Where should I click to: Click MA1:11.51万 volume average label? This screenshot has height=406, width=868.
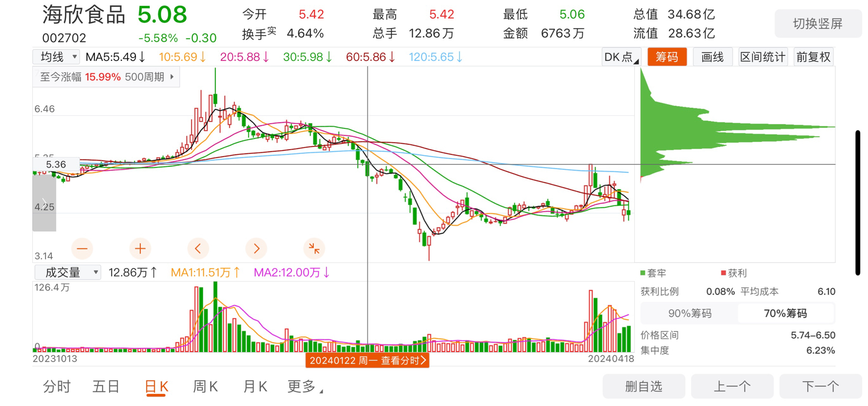click(206, 273)
